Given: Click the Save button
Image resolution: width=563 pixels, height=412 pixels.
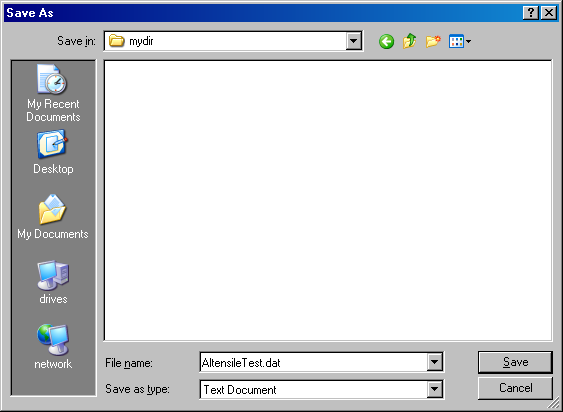Looking at the screenshot, I should pyautogui.click(x=515, y=362).
